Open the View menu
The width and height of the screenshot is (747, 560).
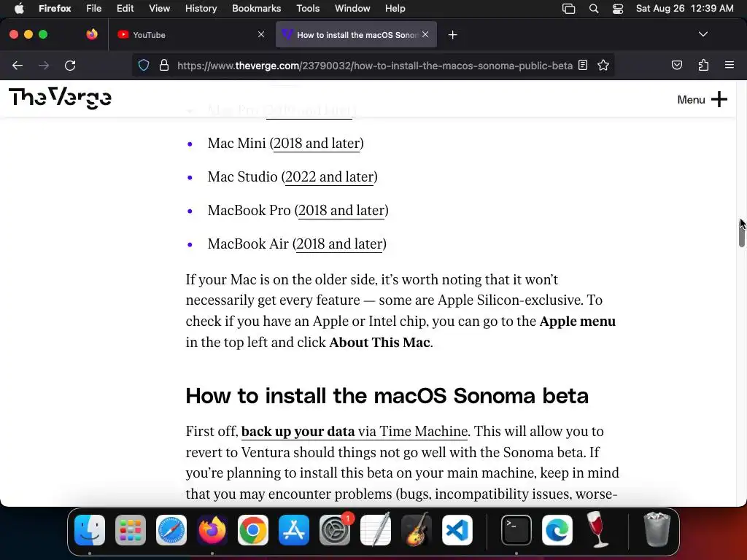tap(159, 8)
